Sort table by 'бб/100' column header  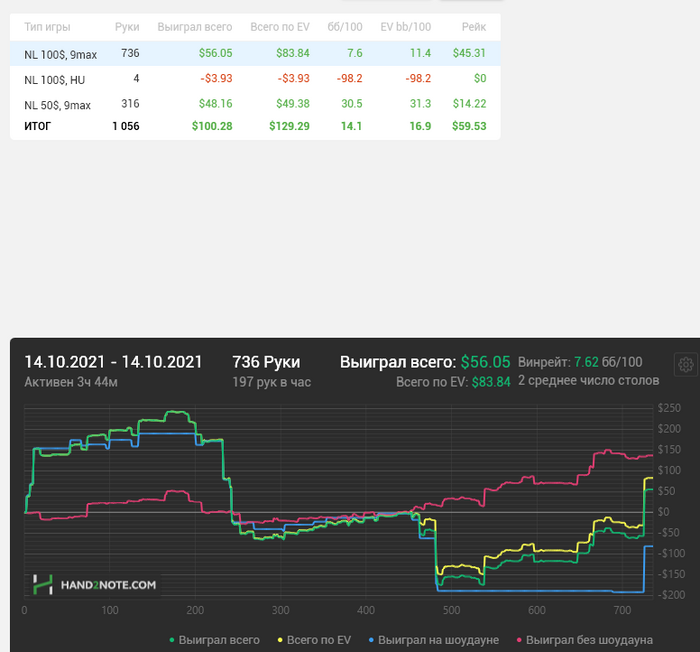345,27
